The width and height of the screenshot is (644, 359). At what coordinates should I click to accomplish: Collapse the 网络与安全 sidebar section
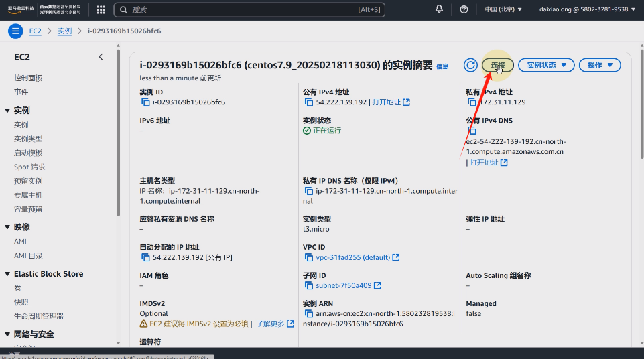(7, 334)
